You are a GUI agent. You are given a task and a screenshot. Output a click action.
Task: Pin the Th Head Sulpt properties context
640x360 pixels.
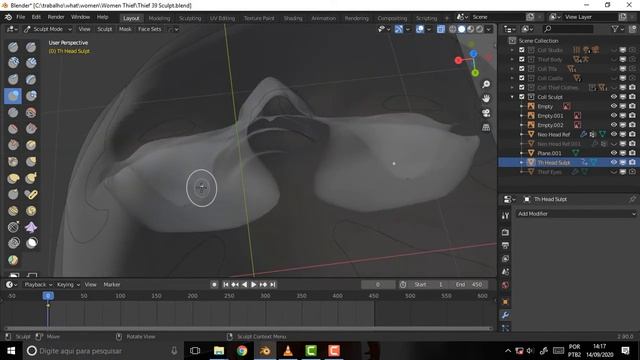632,199
